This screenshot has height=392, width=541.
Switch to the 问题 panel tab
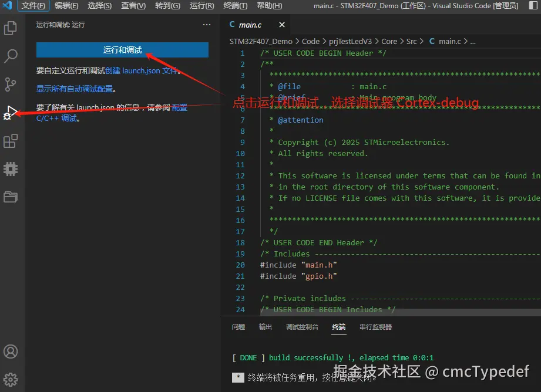point(238,327)
